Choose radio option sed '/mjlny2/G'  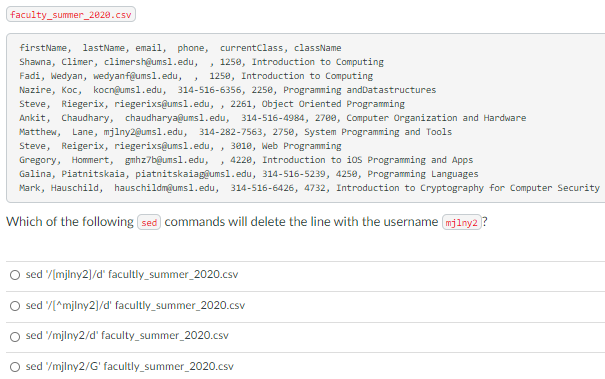pos(15,367)
